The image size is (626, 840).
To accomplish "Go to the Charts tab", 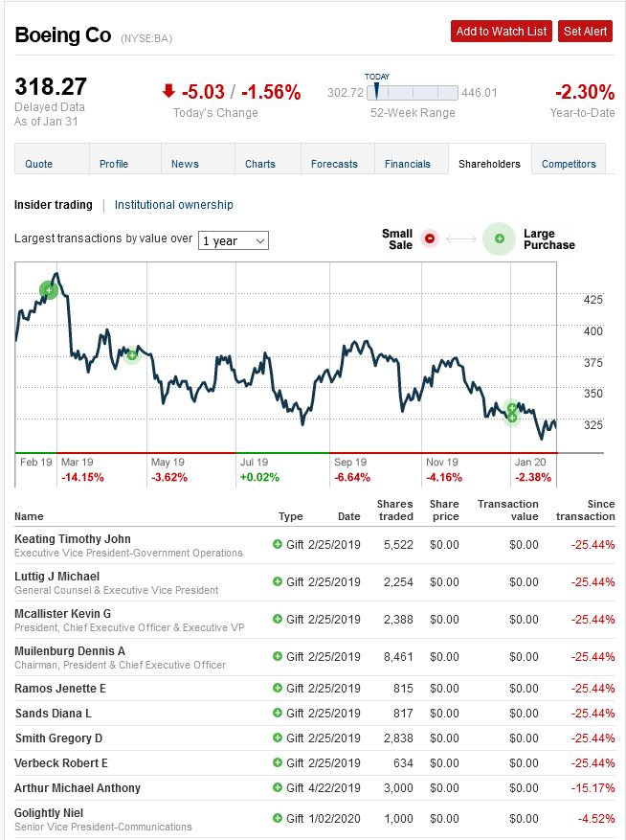I will [x=260, y=164].
